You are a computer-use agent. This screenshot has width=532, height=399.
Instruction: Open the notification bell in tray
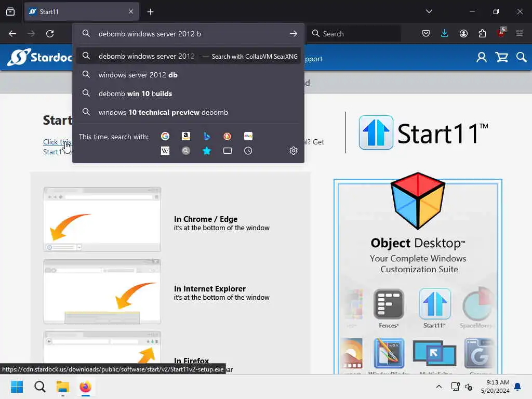(x=518, y=387)
